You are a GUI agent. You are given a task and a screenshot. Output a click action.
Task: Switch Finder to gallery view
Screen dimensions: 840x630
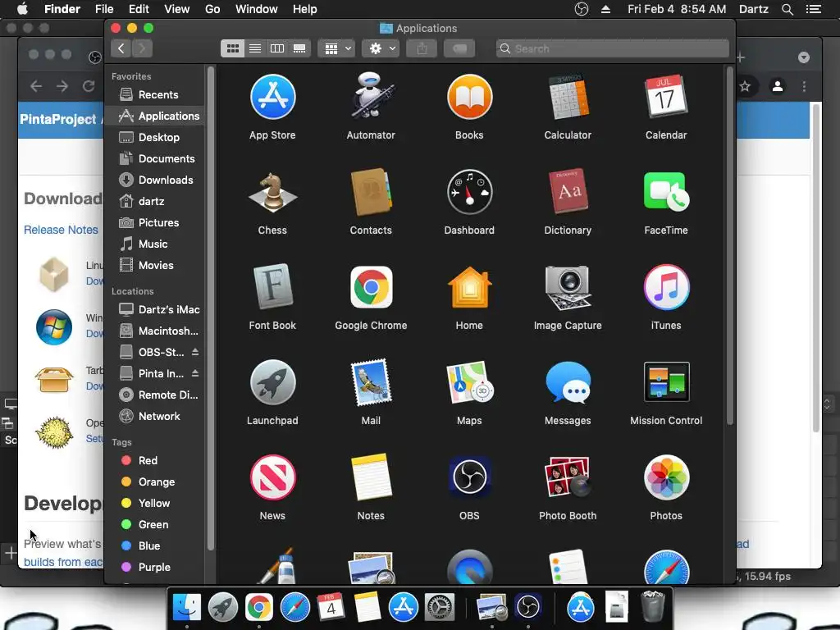pos(299,48)
